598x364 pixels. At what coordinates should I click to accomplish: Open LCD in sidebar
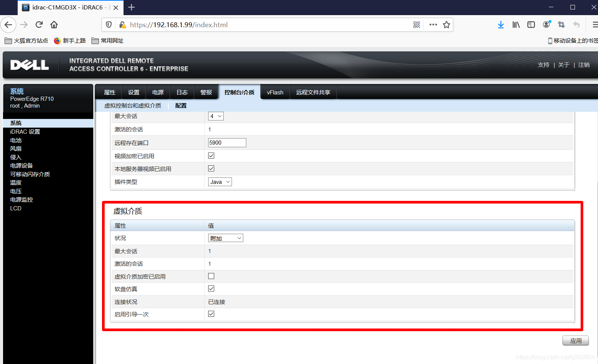pyautogui.click(x=16, y=208)
